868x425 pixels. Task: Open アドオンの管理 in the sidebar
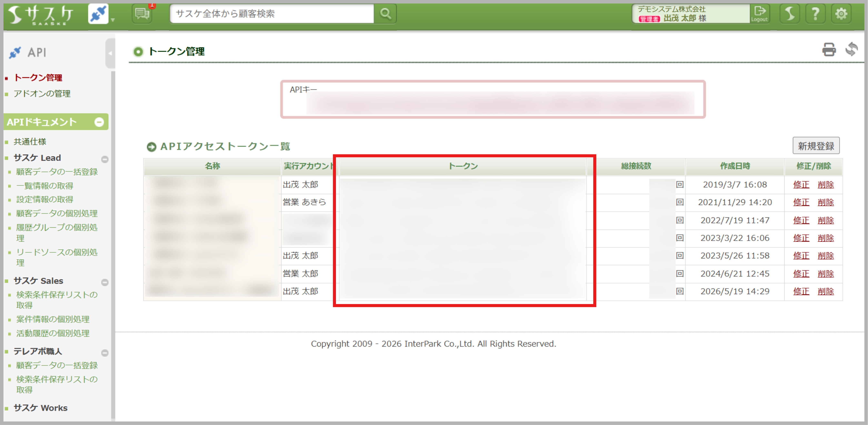pyautogui.click(x=42, y=93)
